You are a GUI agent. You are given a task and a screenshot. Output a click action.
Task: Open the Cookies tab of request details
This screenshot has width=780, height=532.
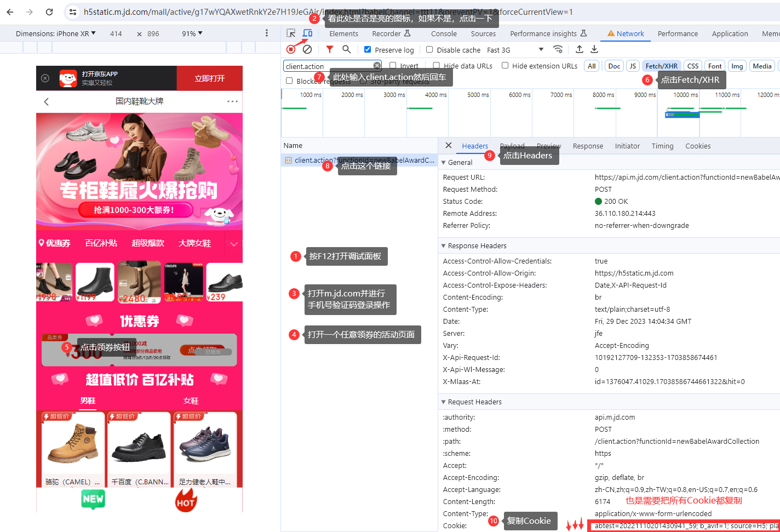(x=698, y=146)
